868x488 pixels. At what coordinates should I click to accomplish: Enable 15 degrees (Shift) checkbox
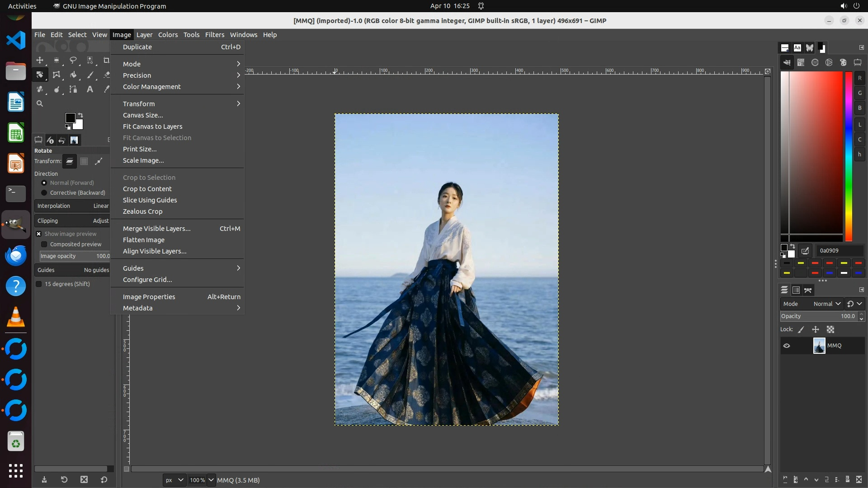(39, 284)
